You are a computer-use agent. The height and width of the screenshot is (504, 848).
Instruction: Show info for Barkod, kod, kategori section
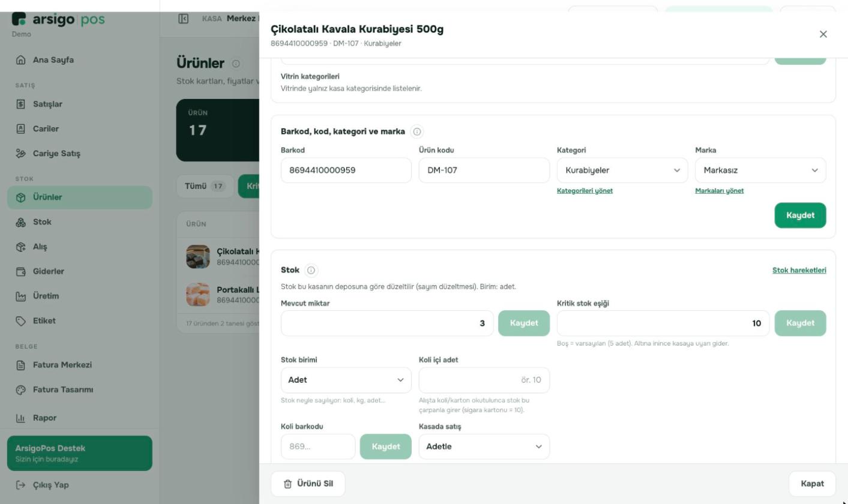tap(417, 132)
